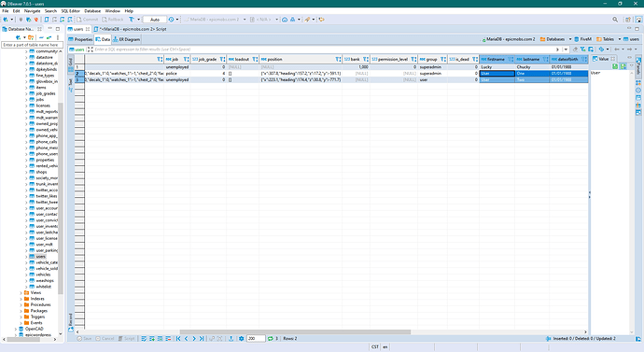
Task: Open the Tables breadcrumb dropdown arrow
Action: pos(620,39)
